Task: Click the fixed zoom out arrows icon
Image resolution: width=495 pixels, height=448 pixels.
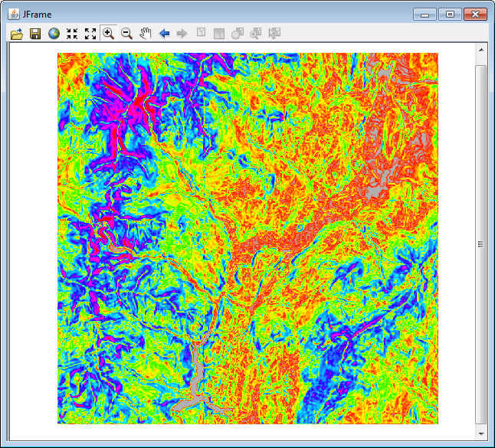Action: [x=90, y=34]
